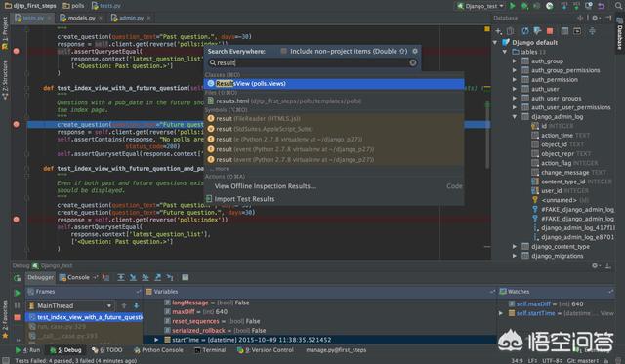Open the Structure side tool window

(x=5, y=80)
